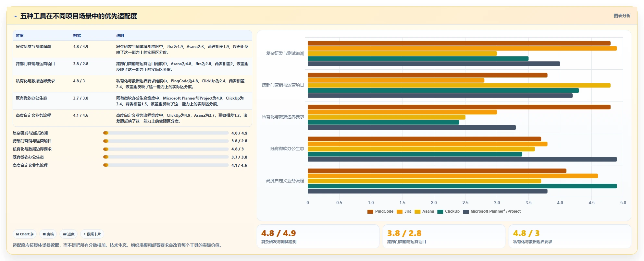
Task: Click the 4.8 / 3 value beside the progress bar
Action: click(238, 149)
